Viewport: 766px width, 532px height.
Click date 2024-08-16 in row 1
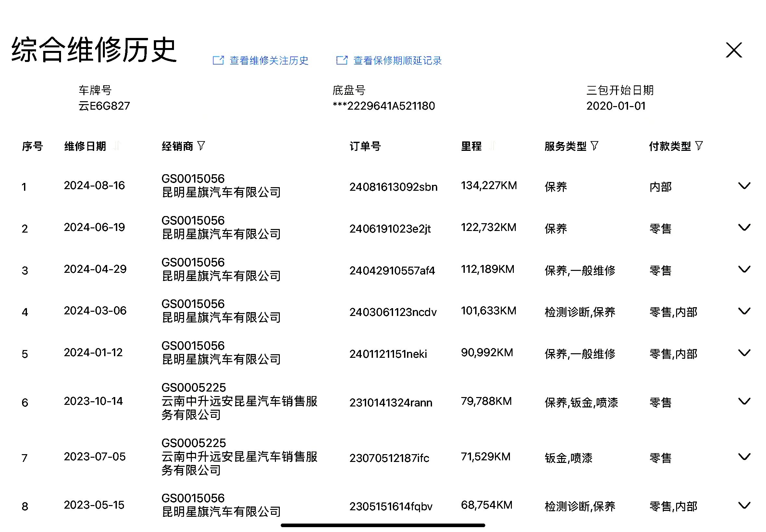pos(94,186)
